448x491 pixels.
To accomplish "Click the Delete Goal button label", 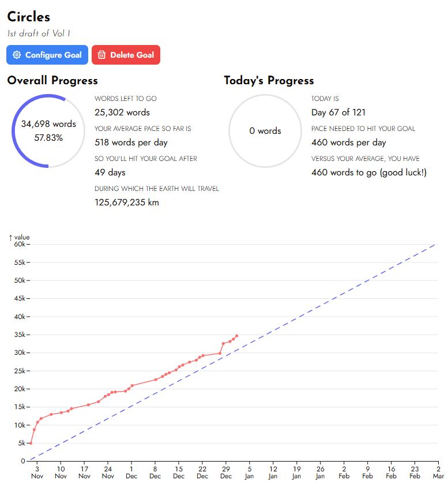I will pyautogui.click(x=132, y=55).
